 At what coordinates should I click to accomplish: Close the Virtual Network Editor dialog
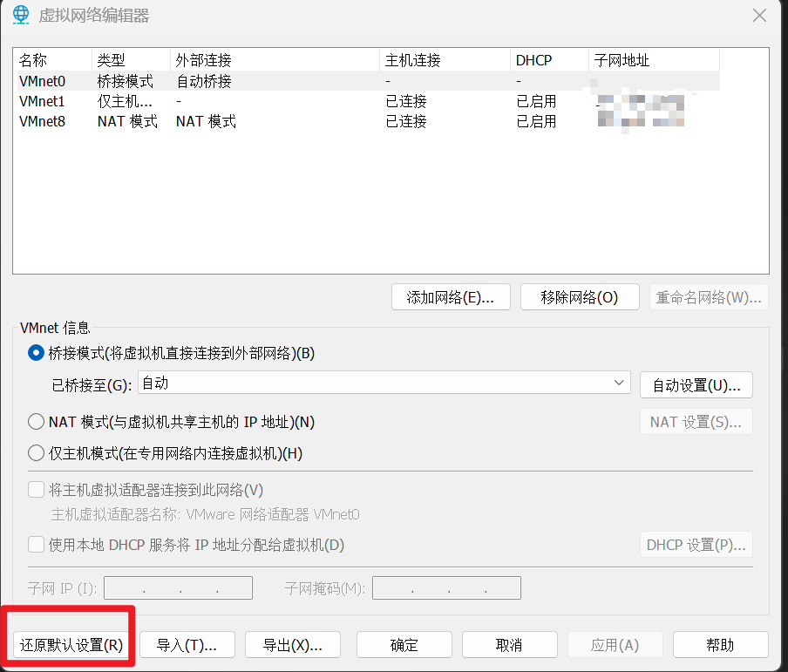tap(759, 16)
